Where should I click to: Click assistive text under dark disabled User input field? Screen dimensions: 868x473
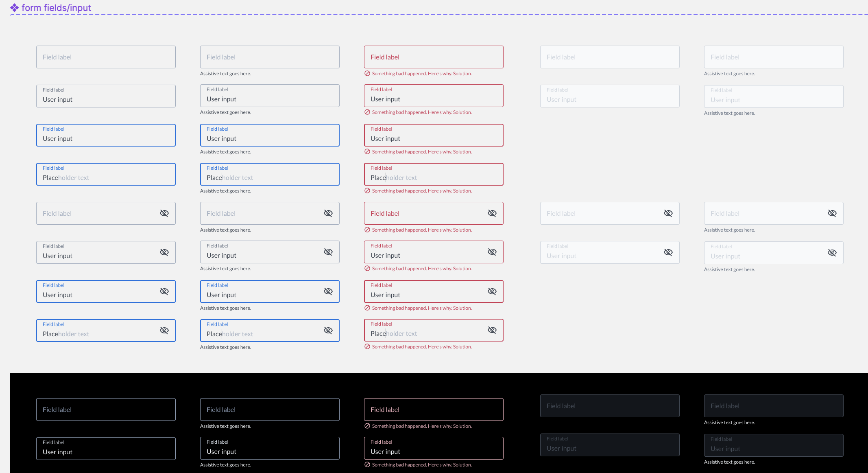[x=729, y=462]
